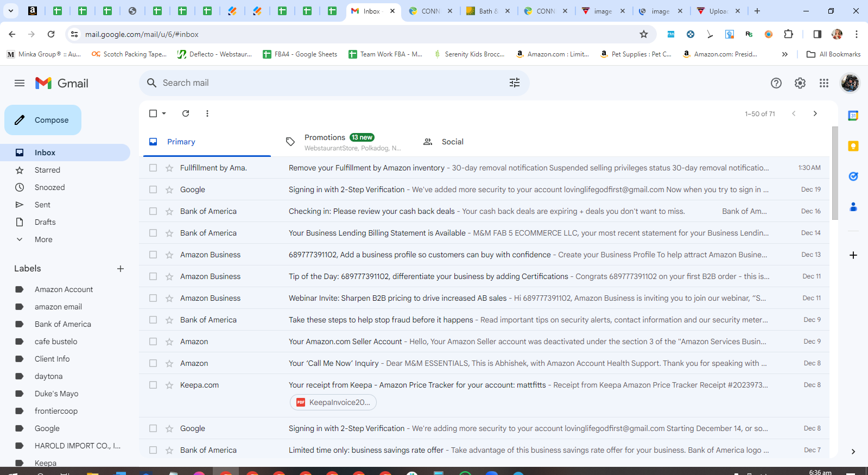Refresh the inbox message list
The height and width of the screenshot is (475, 868).
click(x=186, y=113)
